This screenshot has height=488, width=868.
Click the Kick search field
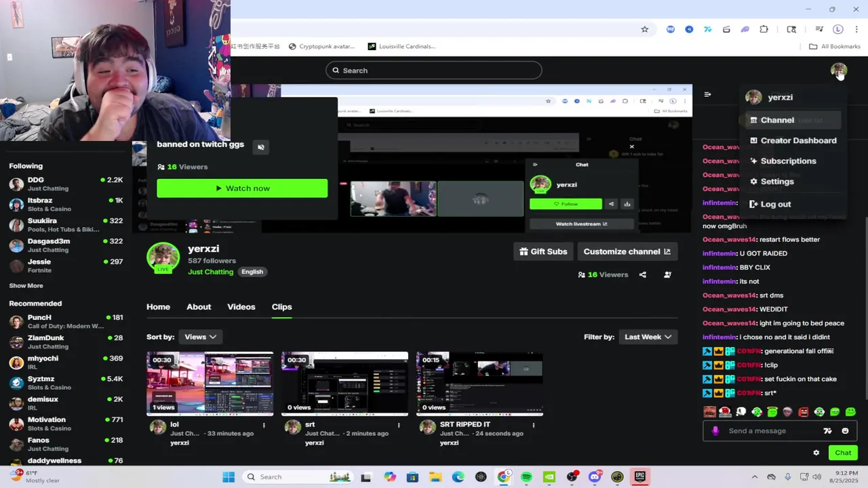[x=434, y=70]
